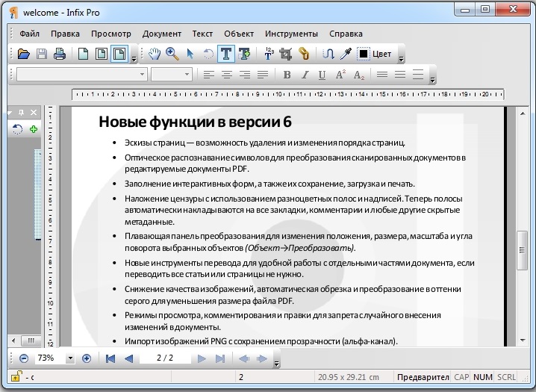536x392 pixels.
Task: Click the side panel rotate icon
Action: (17, 129)
